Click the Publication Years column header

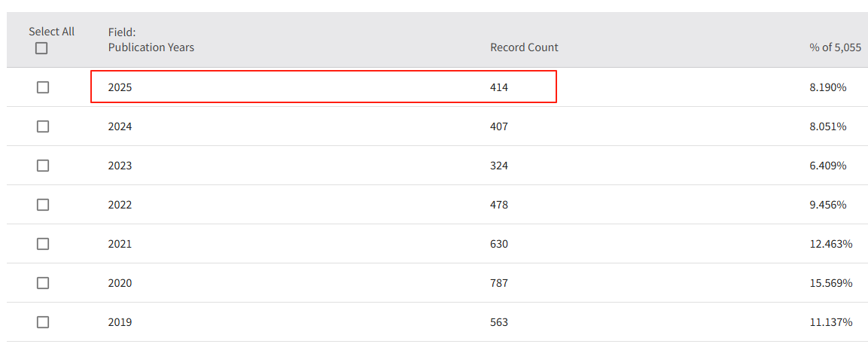151,47
